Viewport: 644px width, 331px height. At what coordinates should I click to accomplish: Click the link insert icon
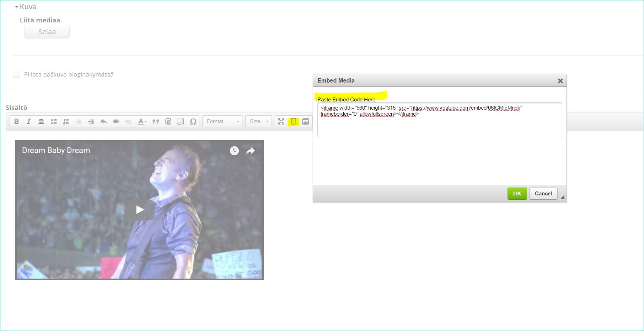click(116, 121)
